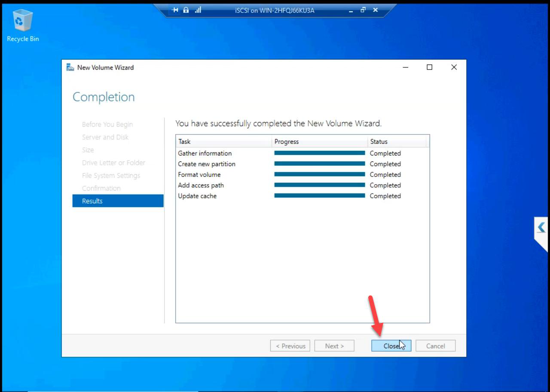This screenshot has height=392, width=550.
Task: Select the Confirmation step
Action: pyautogui.click(x=101, y=188)
